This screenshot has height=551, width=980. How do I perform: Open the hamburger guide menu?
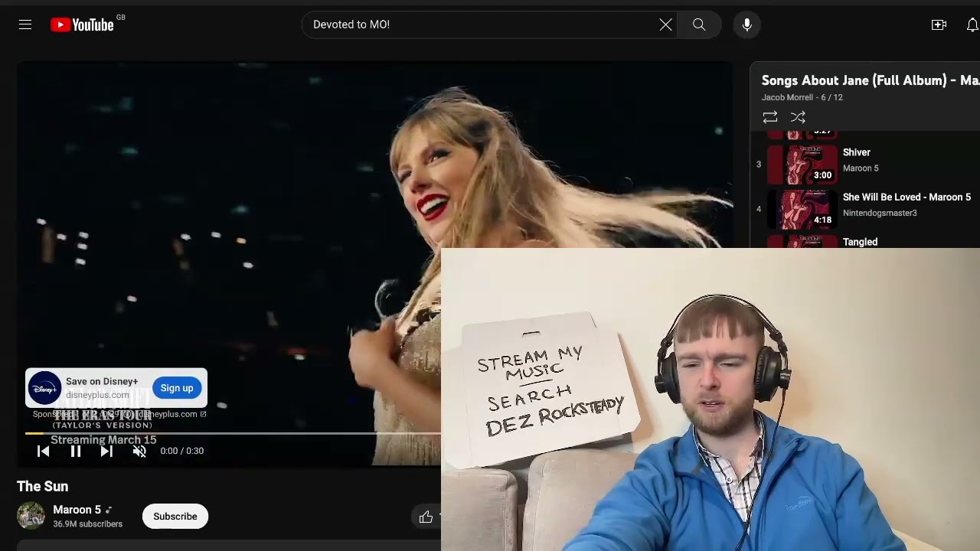coord(25,24)
